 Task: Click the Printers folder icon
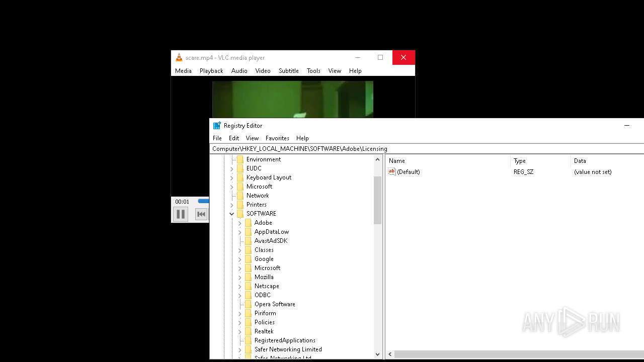click(x=240, y=205)
